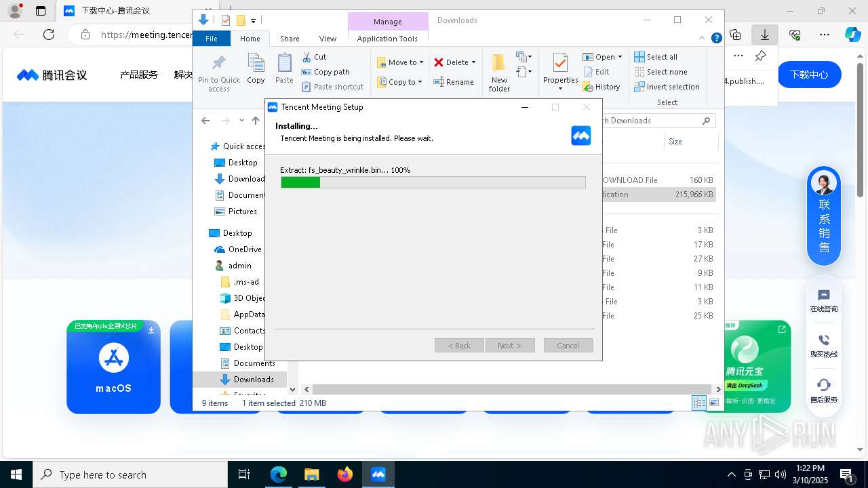868x488 pixels.
Task: Click the Edge address bar URL
Action: (146, 35)
